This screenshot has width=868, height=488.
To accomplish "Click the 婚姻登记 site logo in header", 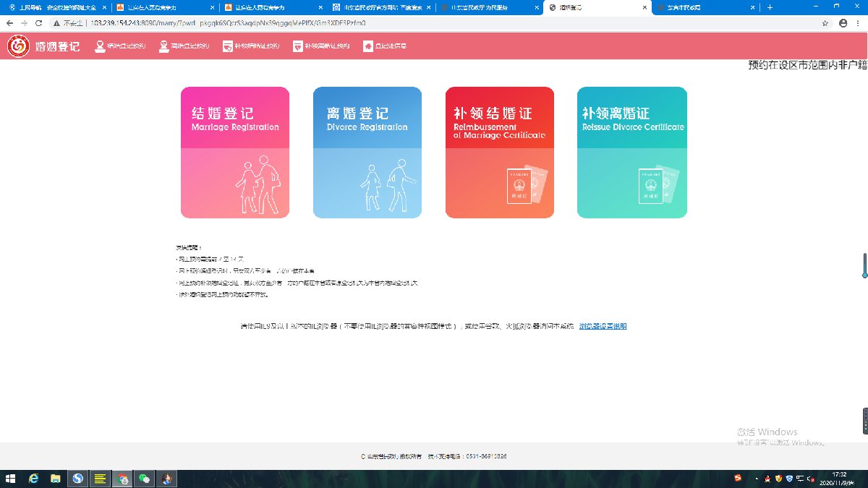I will (x=44, y=46).
